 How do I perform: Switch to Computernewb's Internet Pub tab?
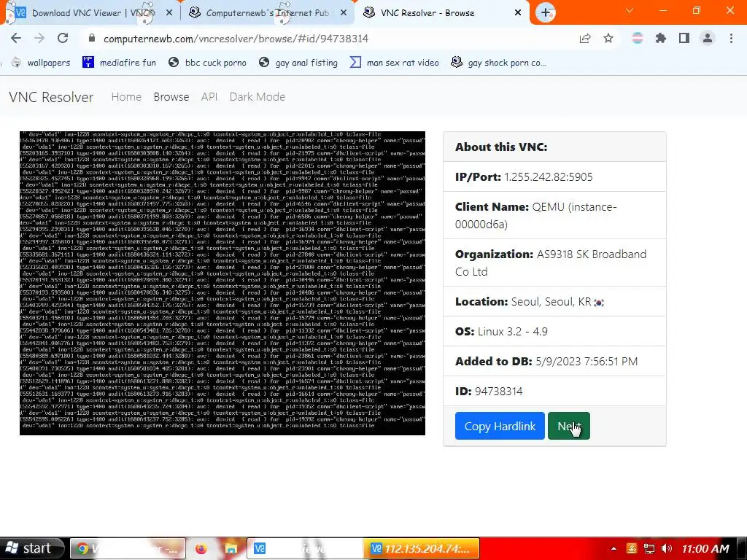coord(267,13)
